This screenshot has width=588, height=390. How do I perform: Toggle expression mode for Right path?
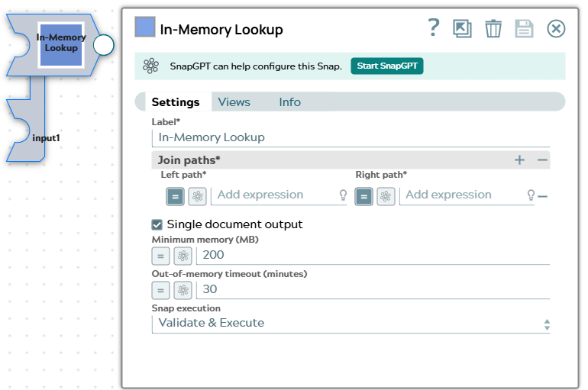pos(363,196)
